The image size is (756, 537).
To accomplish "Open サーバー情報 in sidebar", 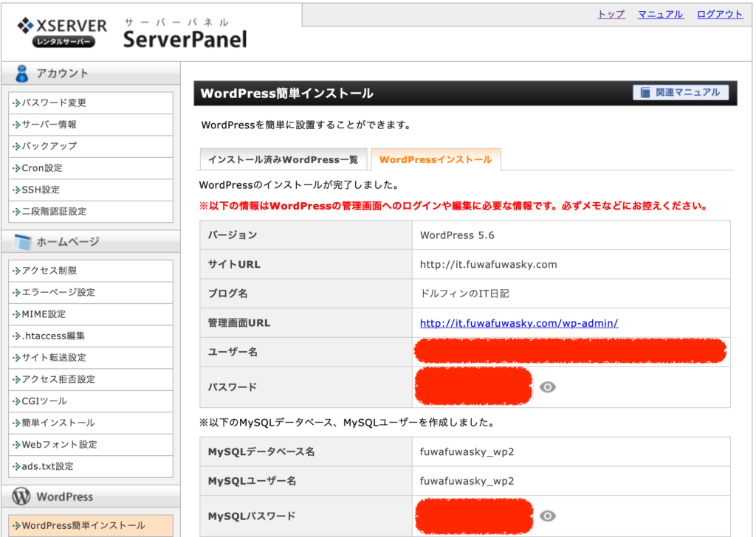I will (91, 124).
